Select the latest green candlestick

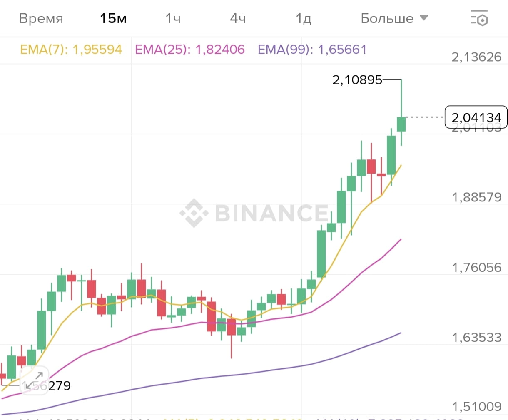pos(401,124)
